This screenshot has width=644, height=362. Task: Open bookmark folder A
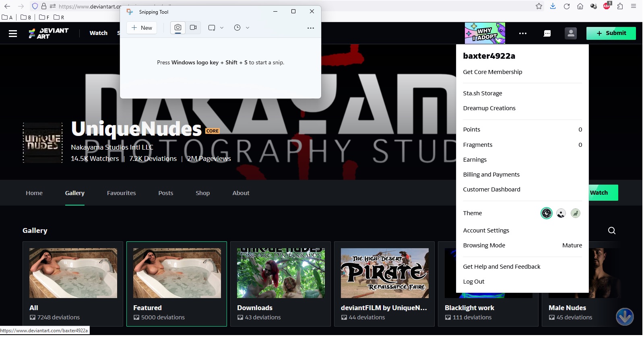pos(7,17)
